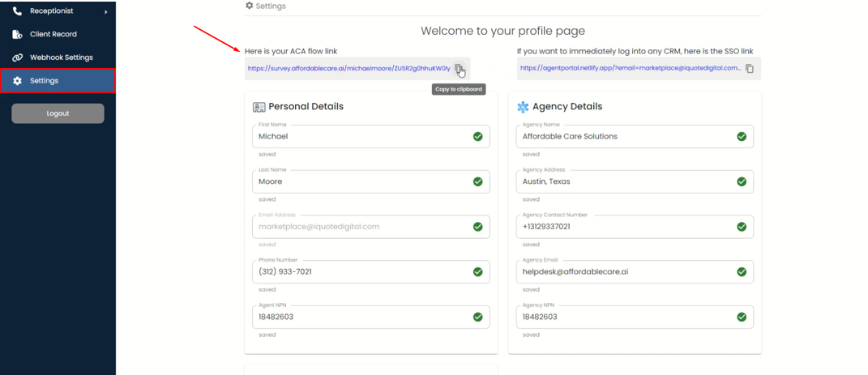
Task: Copy the ACA flow link to clipboard
Action: 459,69
